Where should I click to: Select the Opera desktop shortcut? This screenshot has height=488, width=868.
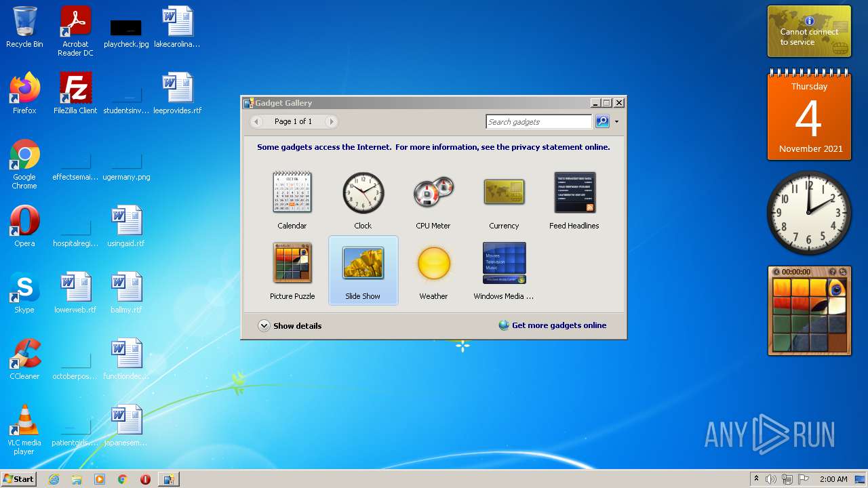24,226
